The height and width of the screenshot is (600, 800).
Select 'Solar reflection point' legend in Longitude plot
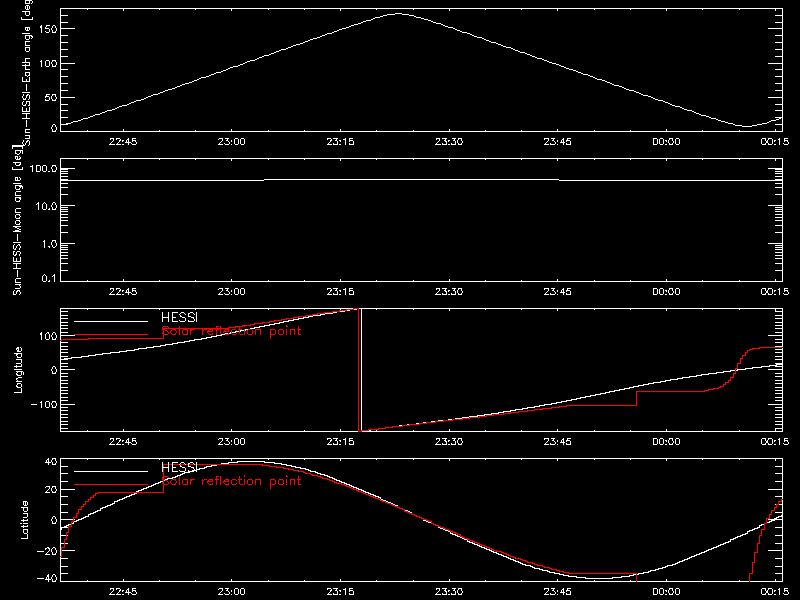pos(231,331)
